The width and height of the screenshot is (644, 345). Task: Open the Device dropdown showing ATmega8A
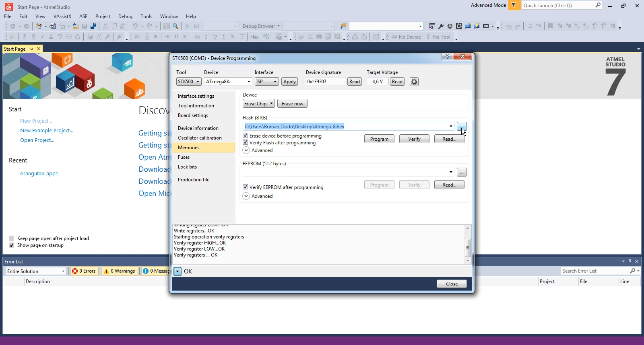228,82
